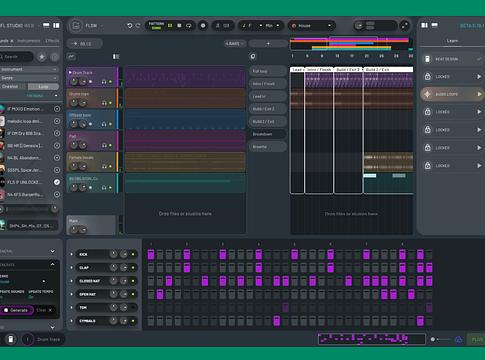Toggle the left panel layout icon
485x360 pixels.
point(56,26)
